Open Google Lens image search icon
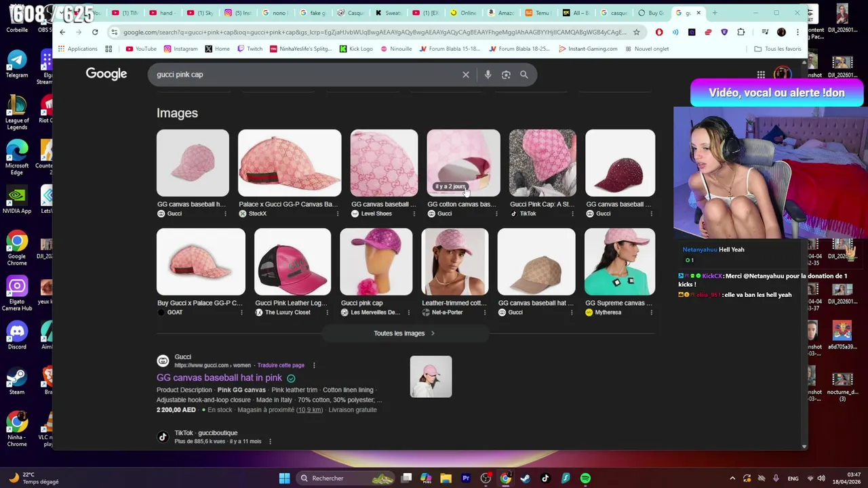The image size is (868, 488). 506,75
